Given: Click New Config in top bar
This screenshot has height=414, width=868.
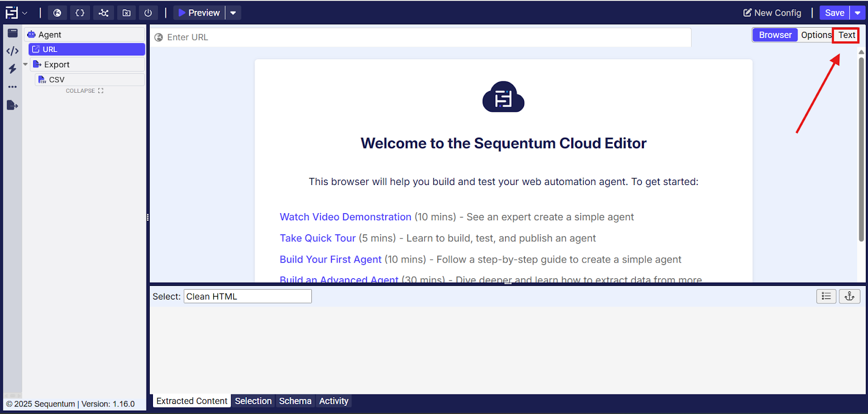Looking at the screenshot, I should click(772, 12).
